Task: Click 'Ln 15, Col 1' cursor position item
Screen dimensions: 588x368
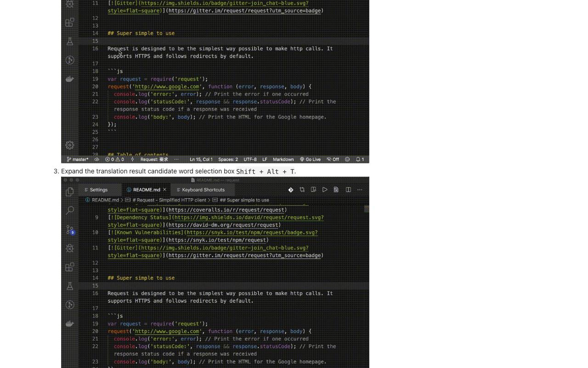Action: coord(201,160)
